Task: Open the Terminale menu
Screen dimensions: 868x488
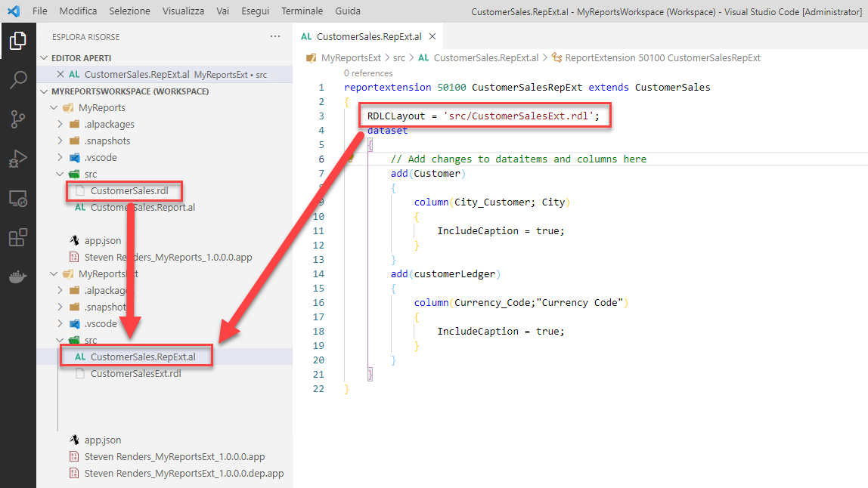Action: 302,11
